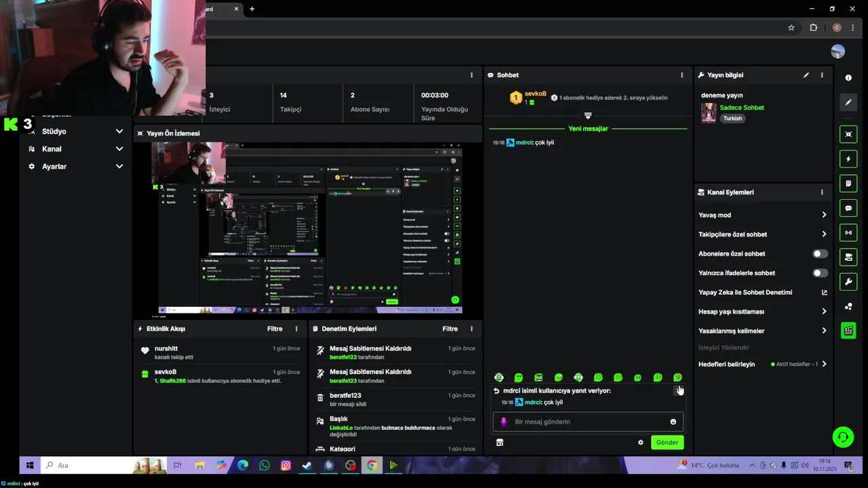The image size is (868, 488).
Task: Edit stream info with Yayın bilgisi pencil
Action: (806, 75)
